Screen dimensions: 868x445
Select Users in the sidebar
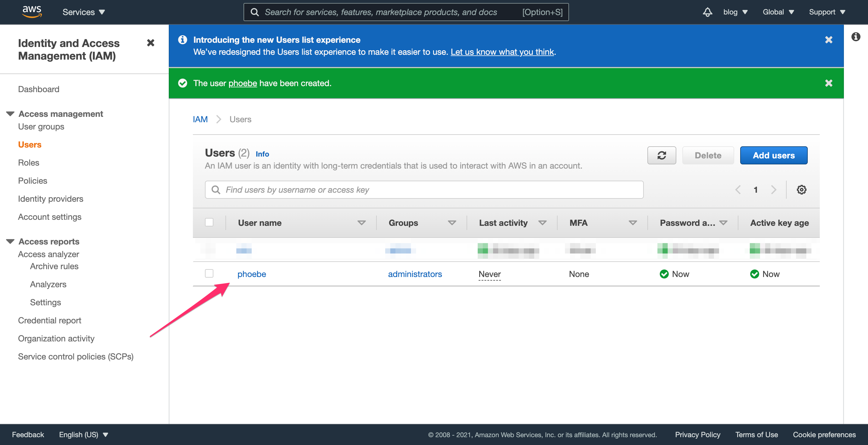point(30,145)
